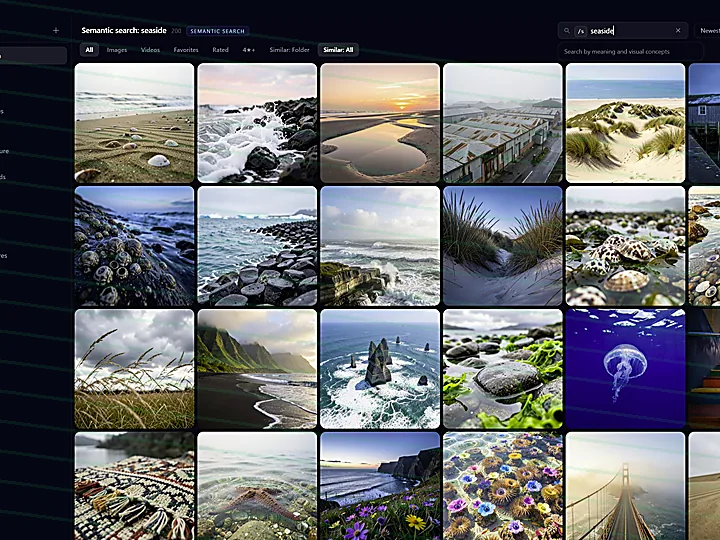Click the Semantic search: seaside heading
Image resolution: width=720 pixels, height=540 pixels.
[124, 30]
